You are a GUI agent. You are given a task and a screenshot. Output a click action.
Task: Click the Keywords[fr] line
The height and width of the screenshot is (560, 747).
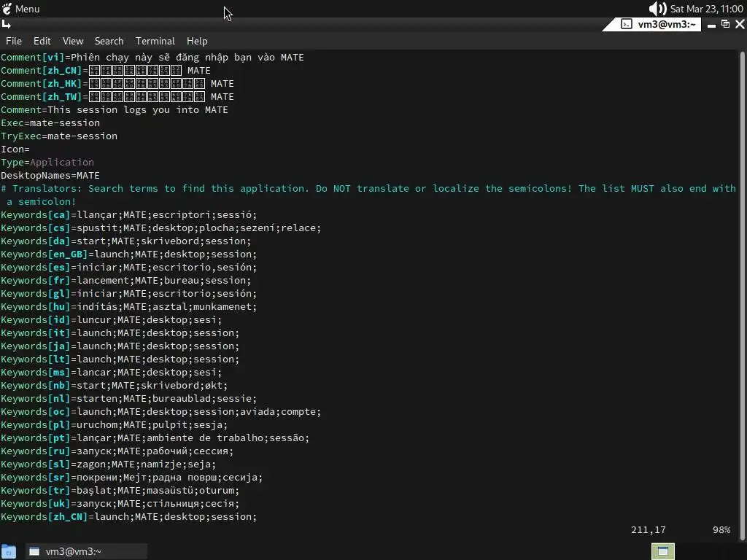(x=125, y=281)
